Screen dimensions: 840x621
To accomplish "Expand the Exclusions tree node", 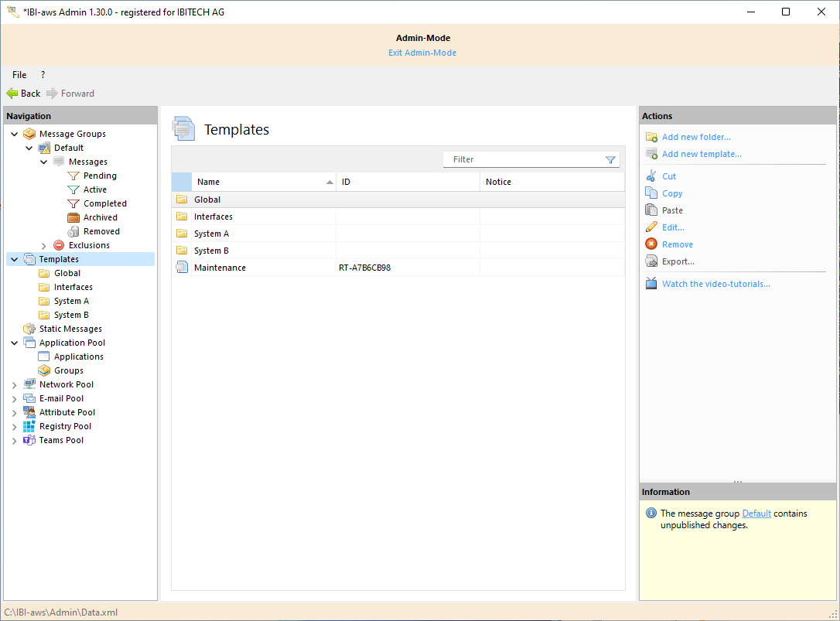I will (x=44, y=245).
